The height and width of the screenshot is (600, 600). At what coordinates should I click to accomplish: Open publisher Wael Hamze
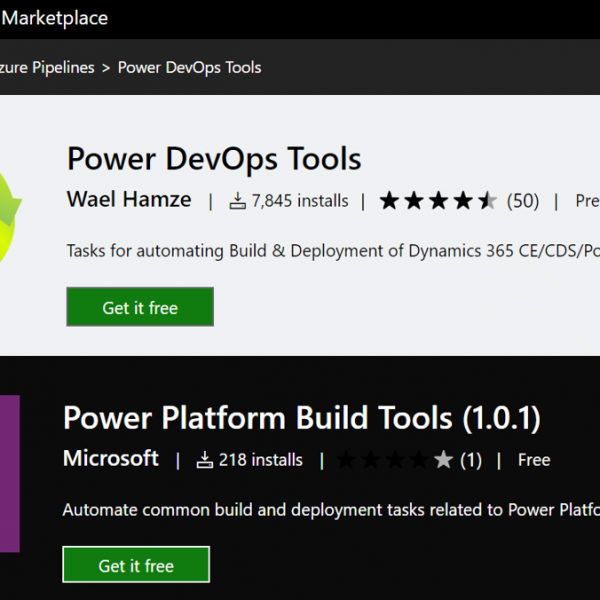(x=129, y=199)
